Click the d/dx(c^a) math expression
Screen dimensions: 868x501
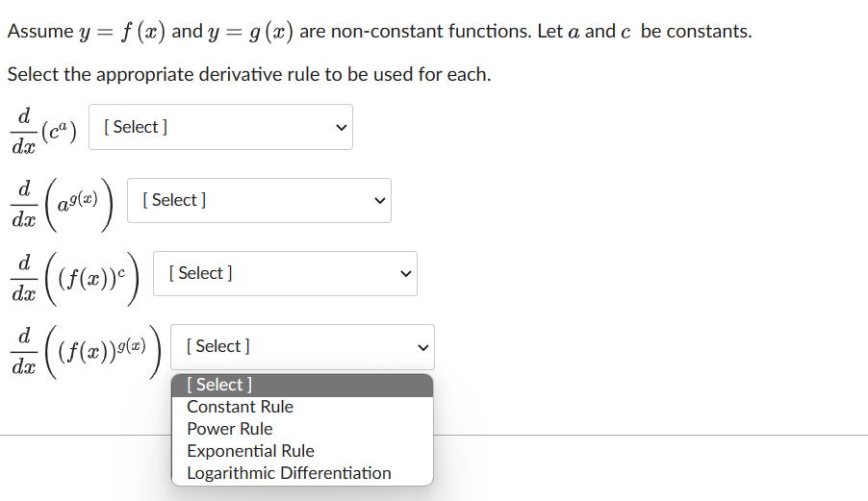43,132
